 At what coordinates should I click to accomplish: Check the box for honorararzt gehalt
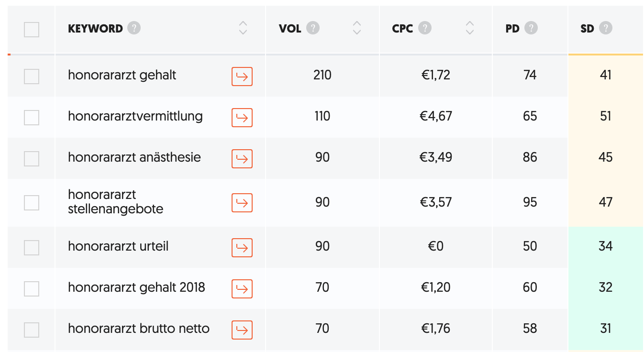[32, 77]
